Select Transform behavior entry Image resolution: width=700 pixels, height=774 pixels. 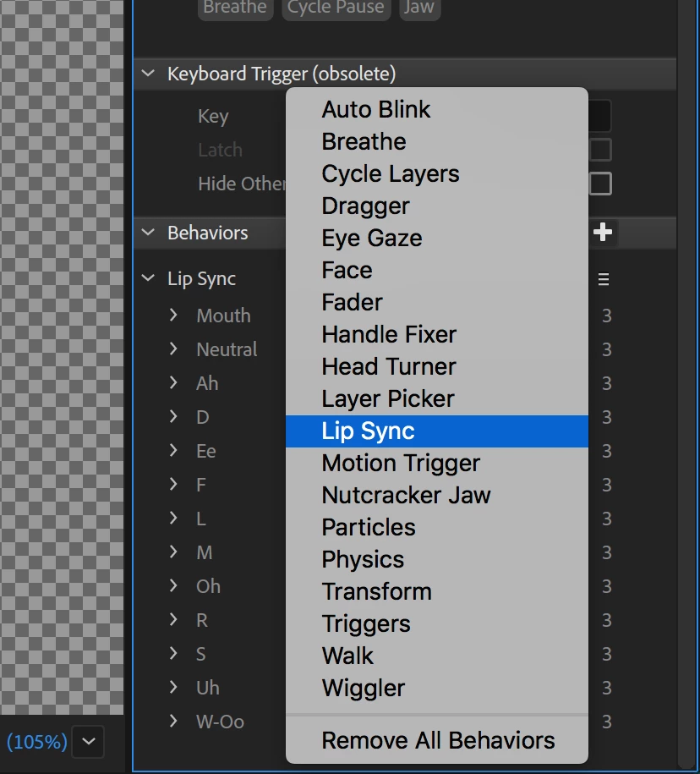tap(436, 591)
